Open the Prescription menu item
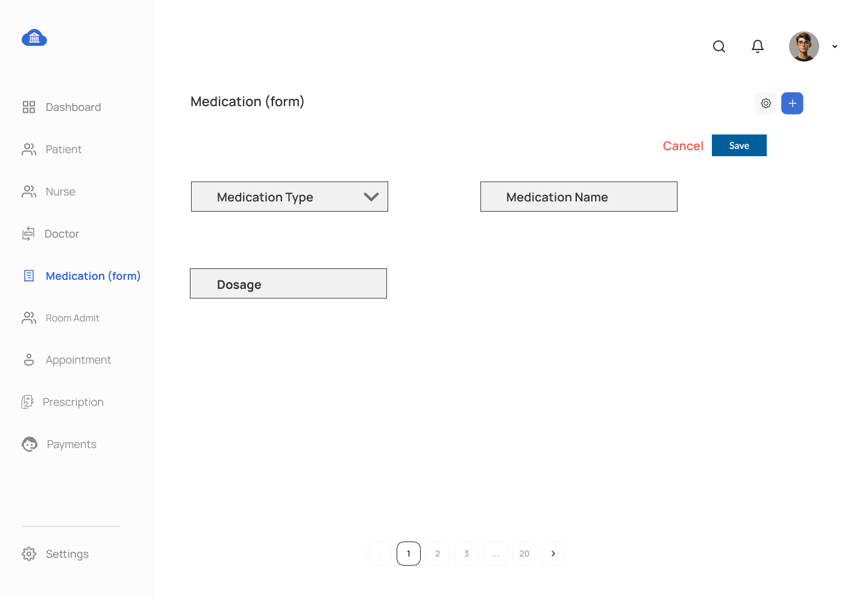Screen dimensions: 868x597 click(x=74, y=402)
